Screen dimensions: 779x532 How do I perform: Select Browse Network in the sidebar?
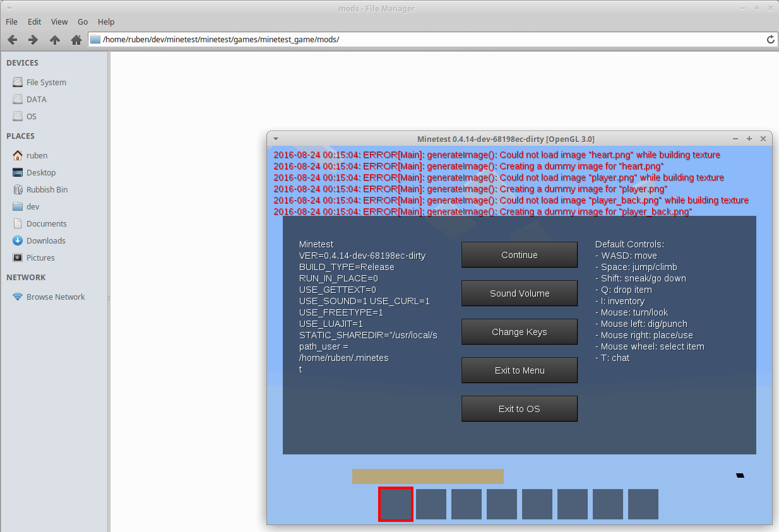click(x=55, y=297)
